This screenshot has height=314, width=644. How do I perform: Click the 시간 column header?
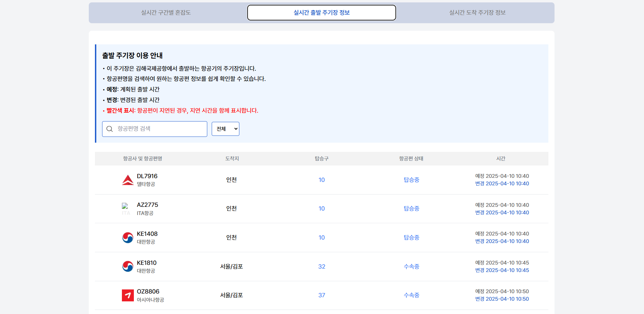pyautogui.click(x=501, y=159)
